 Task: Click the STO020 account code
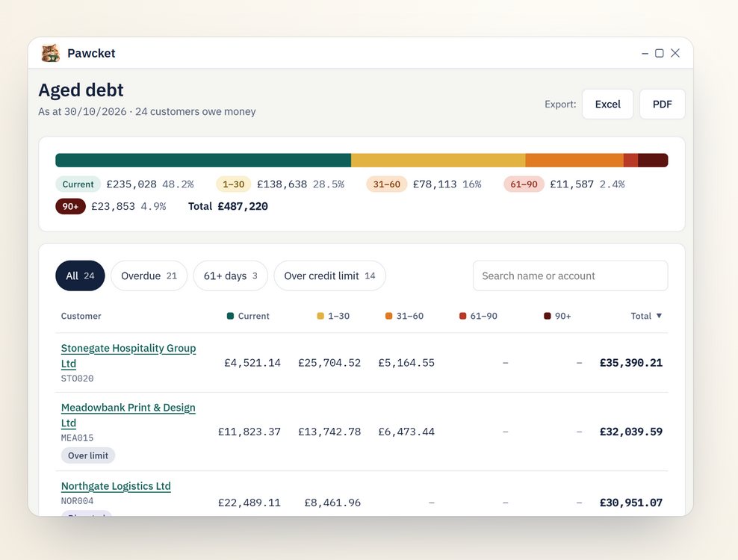point(77,379)
